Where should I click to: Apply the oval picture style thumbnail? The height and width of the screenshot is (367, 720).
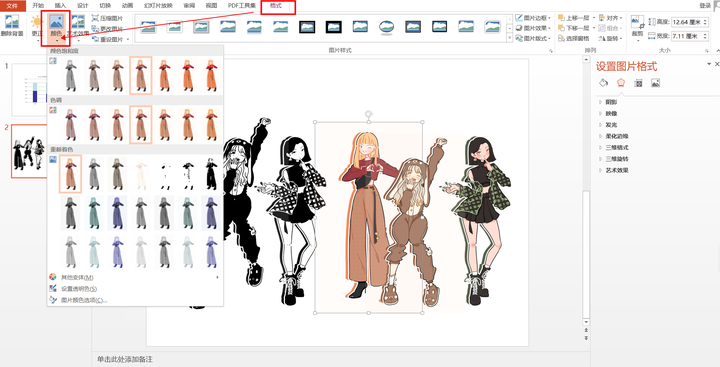coord(386,27)
